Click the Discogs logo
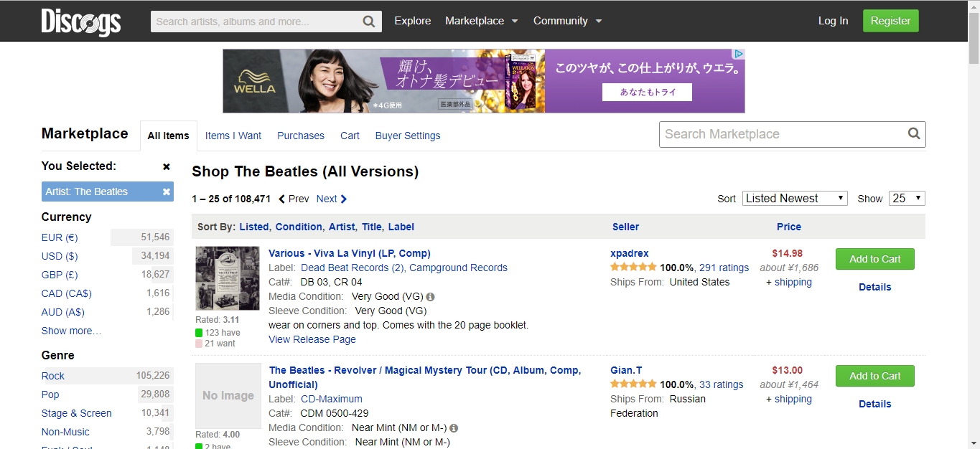The height and width of the screenshot is (449, 980). 80,22
